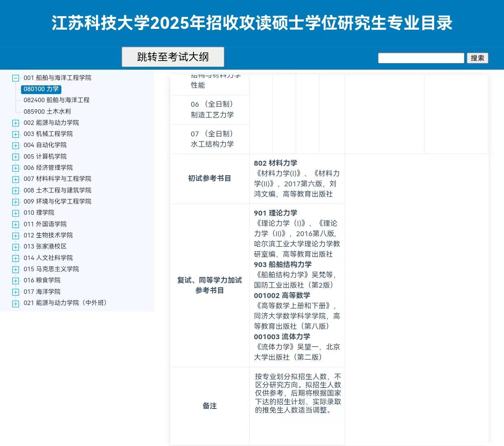Expand the 010 理学院 node

coord(16,213)
